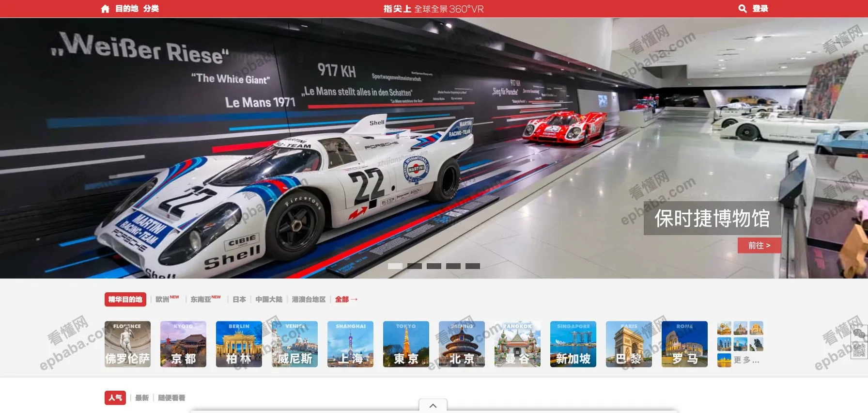Switch to the third carousel slide indicator
This screenshot has width=868, height=413.
[434, 266]
